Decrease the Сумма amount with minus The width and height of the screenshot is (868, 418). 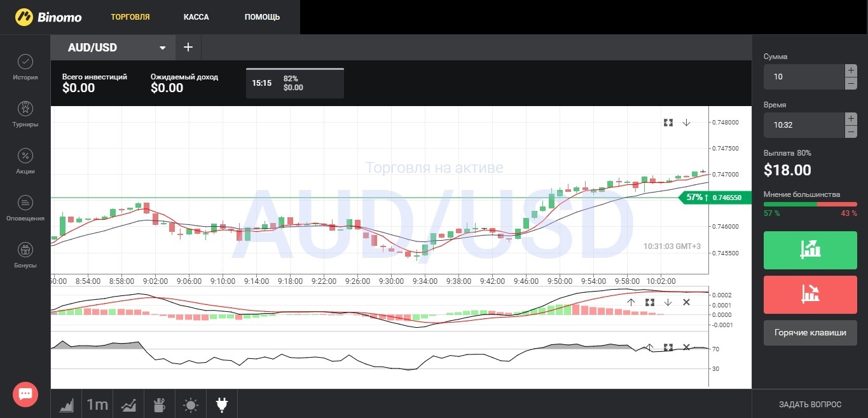coord(851,83)
